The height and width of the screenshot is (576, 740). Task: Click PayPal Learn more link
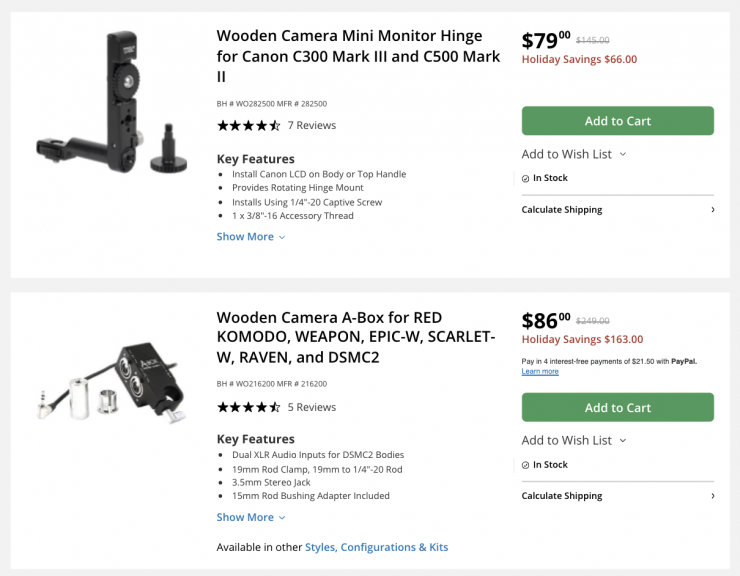pyautogui.click(x=540, y=372)
